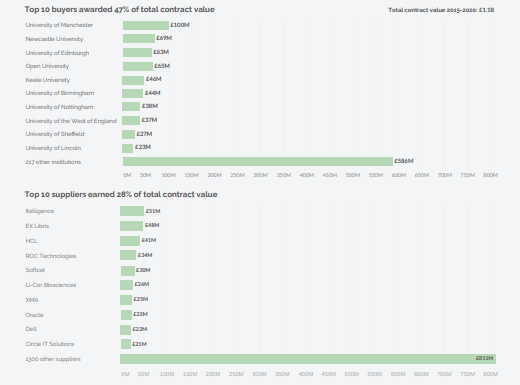
Task: Click the 217 other institutions £586M bar
Action: [x=258, y=162]
